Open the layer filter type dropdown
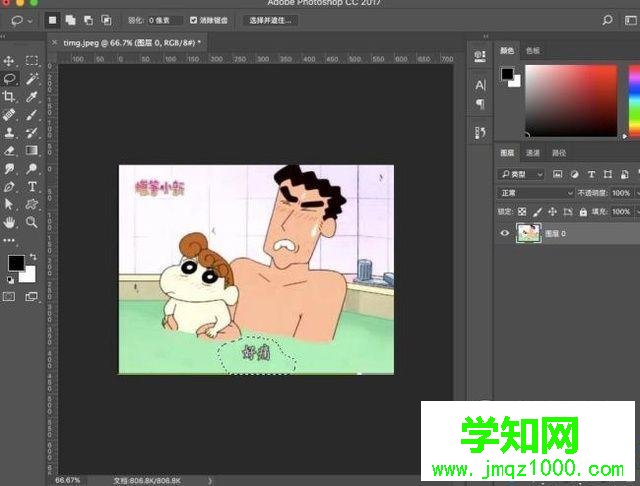This screenshot has height=486, width=640. 521,174
